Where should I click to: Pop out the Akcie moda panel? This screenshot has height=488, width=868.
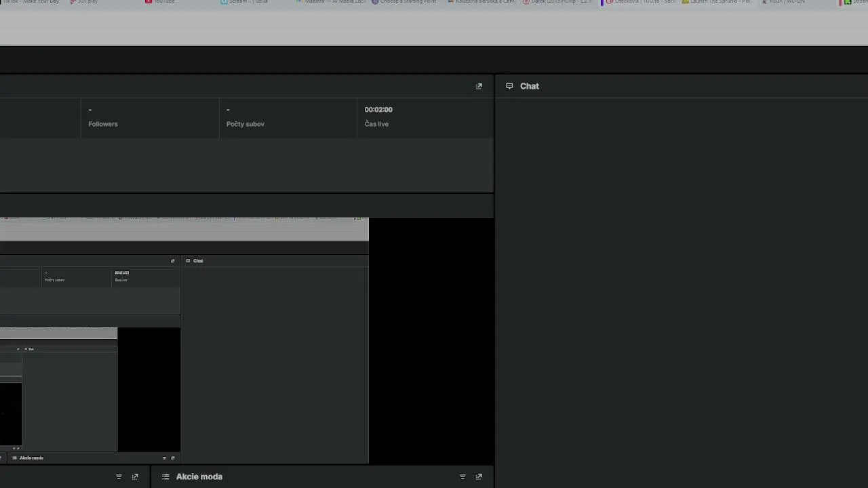click(479, 476)
